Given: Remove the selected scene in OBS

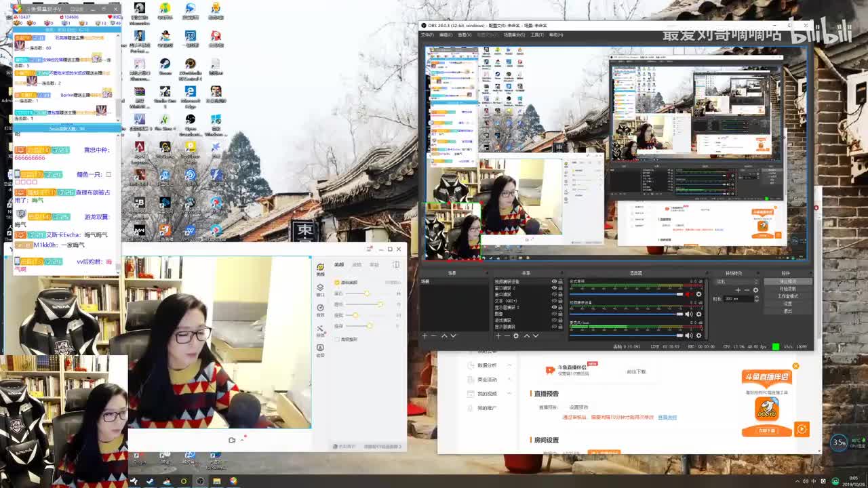Looking at the screenshot, I should [434, 335].
